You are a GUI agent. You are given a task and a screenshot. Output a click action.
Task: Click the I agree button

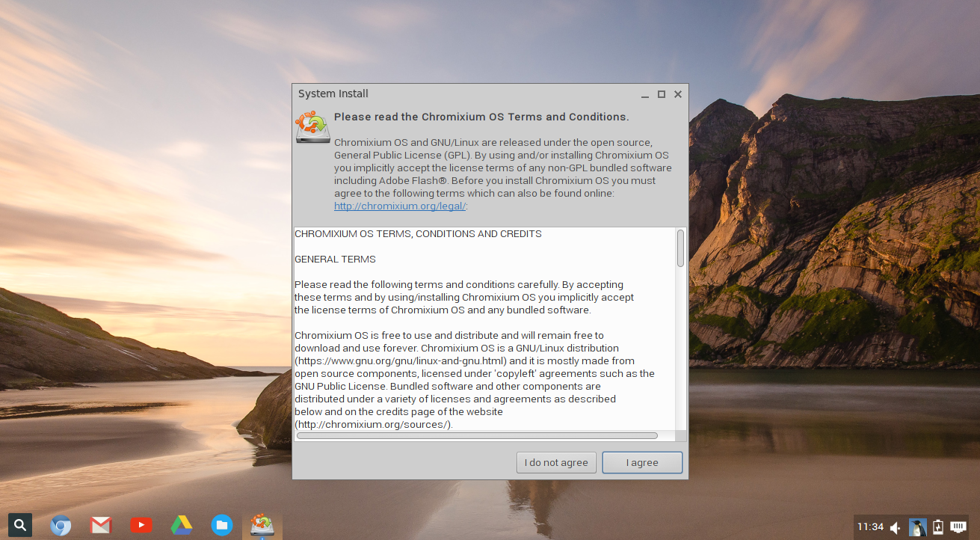click(642, 463)
